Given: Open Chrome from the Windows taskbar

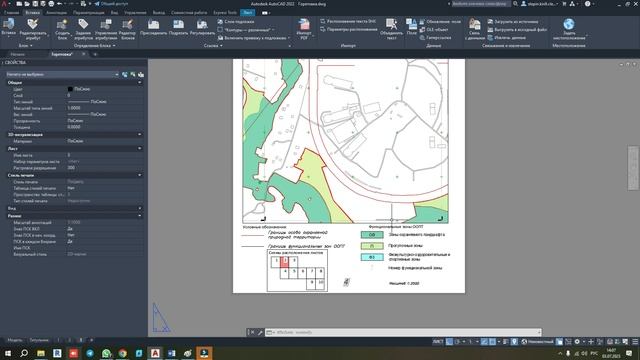Looking at the screenshot, I should click(x=122, y=353).
